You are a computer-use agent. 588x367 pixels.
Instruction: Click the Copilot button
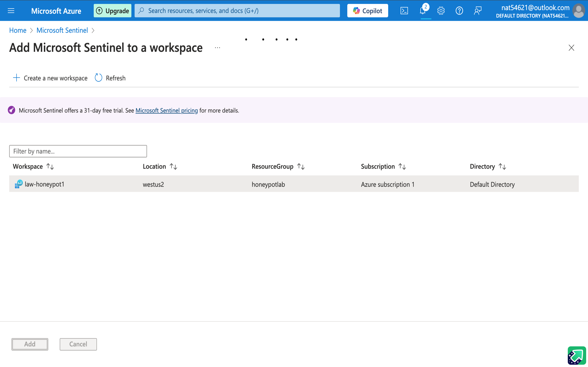point(367,11)
